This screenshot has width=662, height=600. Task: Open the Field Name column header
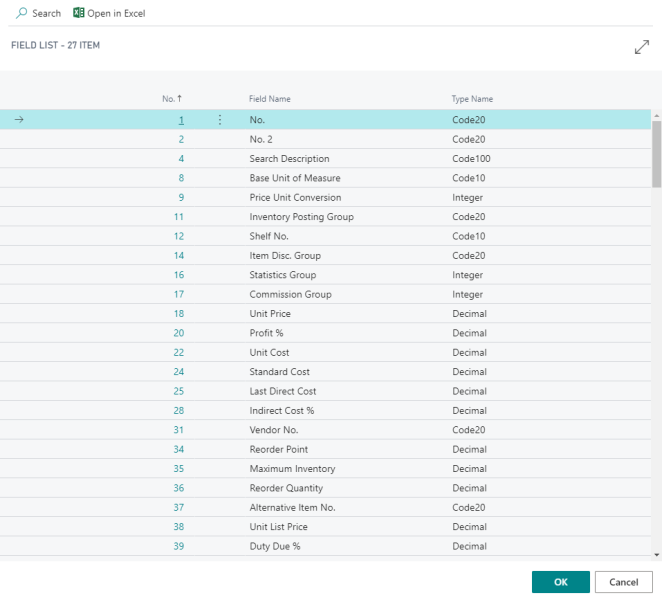270,99
